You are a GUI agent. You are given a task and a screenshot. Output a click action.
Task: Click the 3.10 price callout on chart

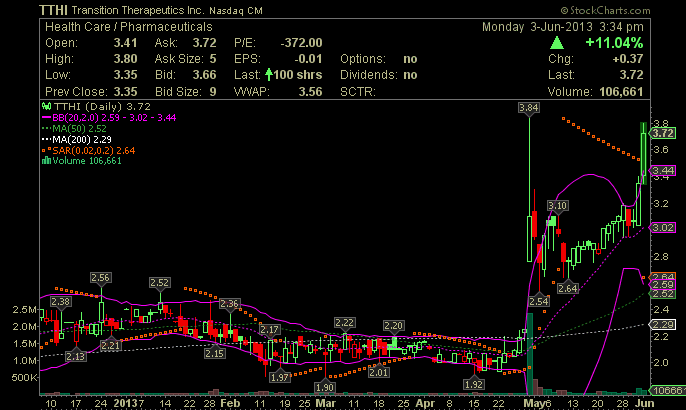click(557, 206)
